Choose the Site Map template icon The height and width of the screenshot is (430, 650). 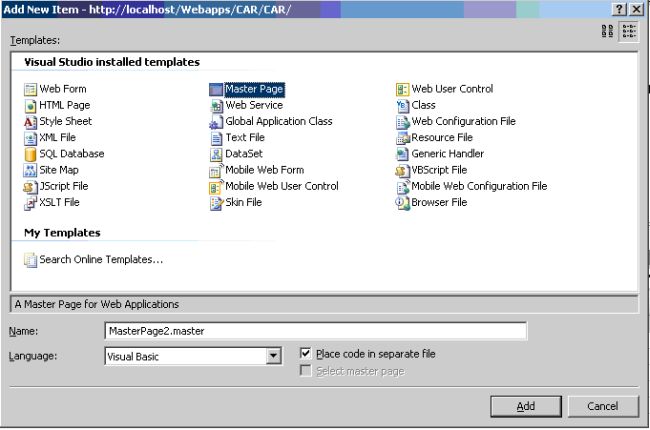[30, 170]
